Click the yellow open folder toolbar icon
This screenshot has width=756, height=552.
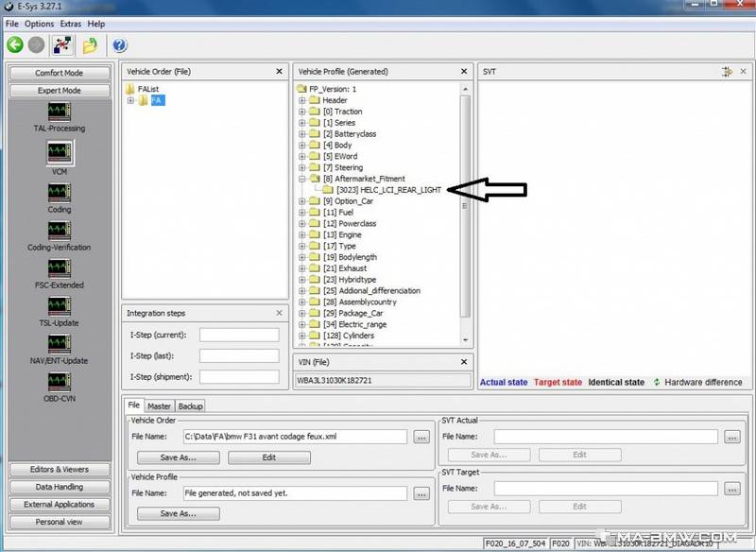click(90, 45)
